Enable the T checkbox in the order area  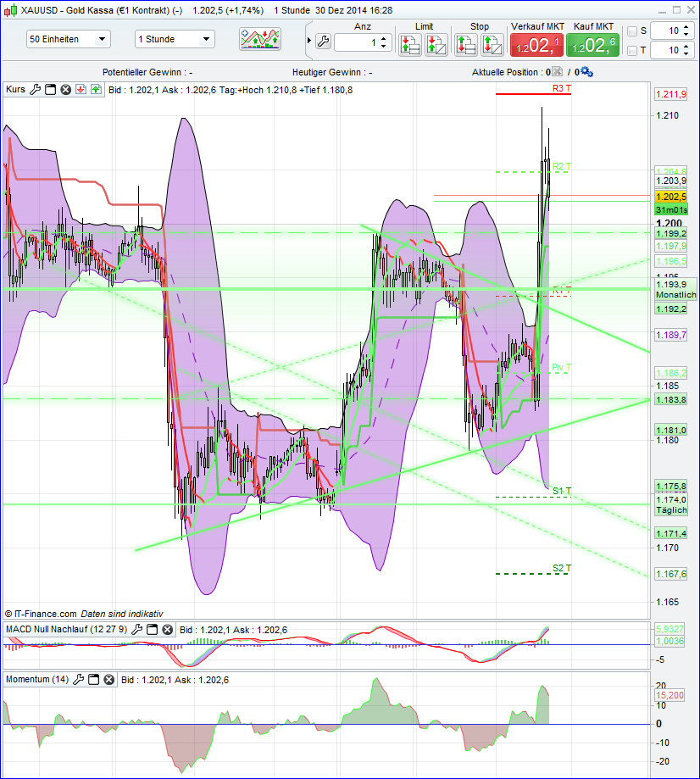coord(632,50)
